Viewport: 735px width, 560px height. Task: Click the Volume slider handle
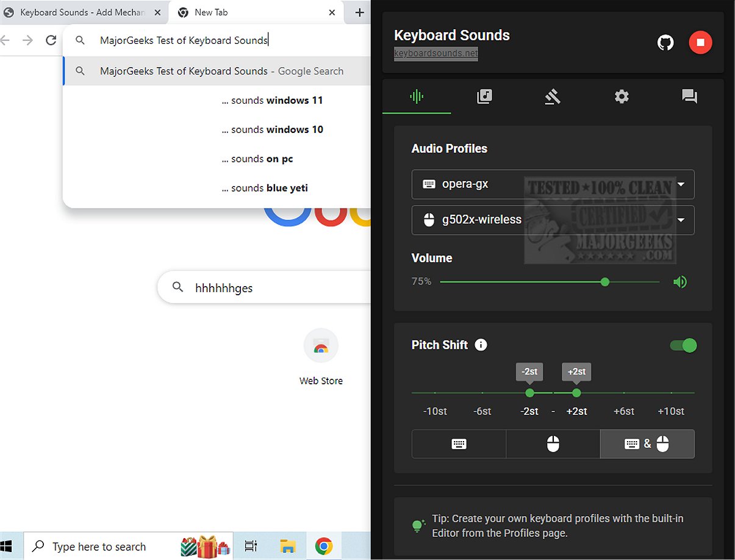pos(604,282)
